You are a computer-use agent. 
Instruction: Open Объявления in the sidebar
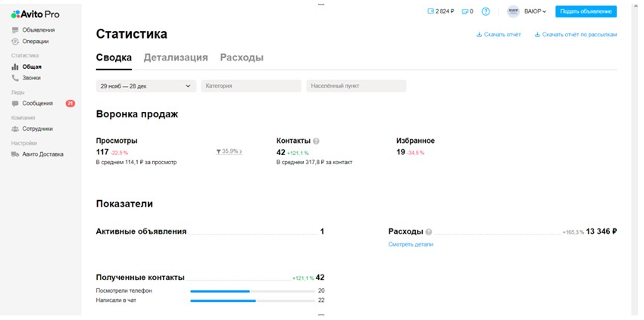tap(38, 30)
